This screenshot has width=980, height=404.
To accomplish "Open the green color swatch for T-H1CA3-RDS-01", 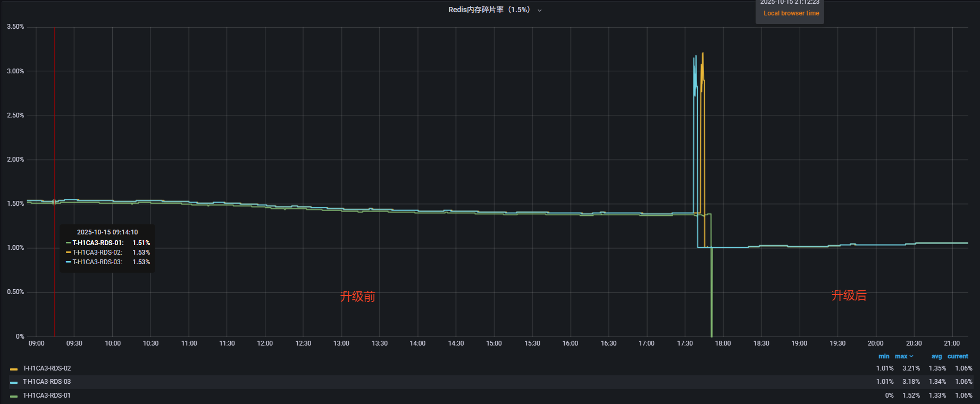I will tap(14, 396).
